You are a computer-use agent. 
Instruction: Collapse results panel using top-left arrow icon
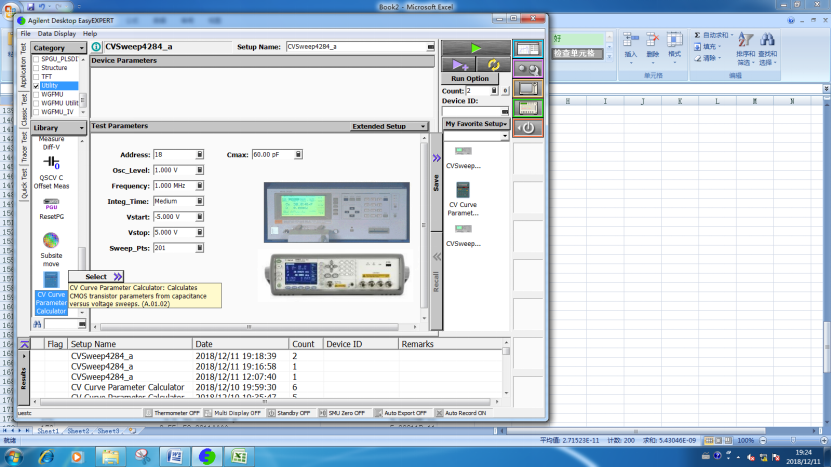point(24,344)
